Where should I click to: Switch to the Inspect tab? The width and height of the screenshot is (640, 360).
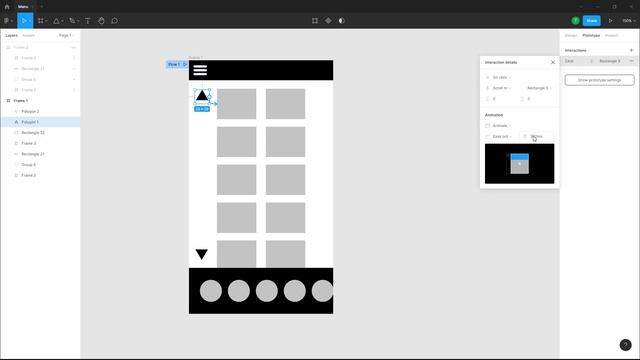click(x=611, y=36)
